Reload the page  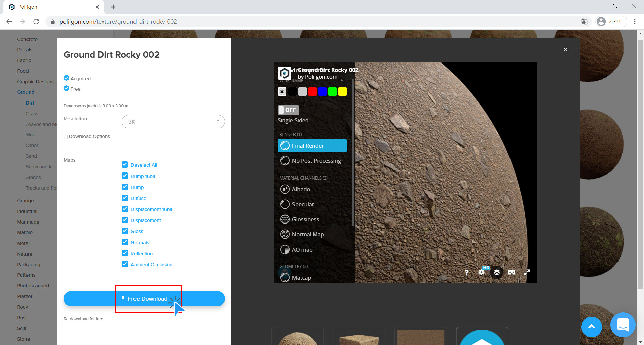[36, 22]
